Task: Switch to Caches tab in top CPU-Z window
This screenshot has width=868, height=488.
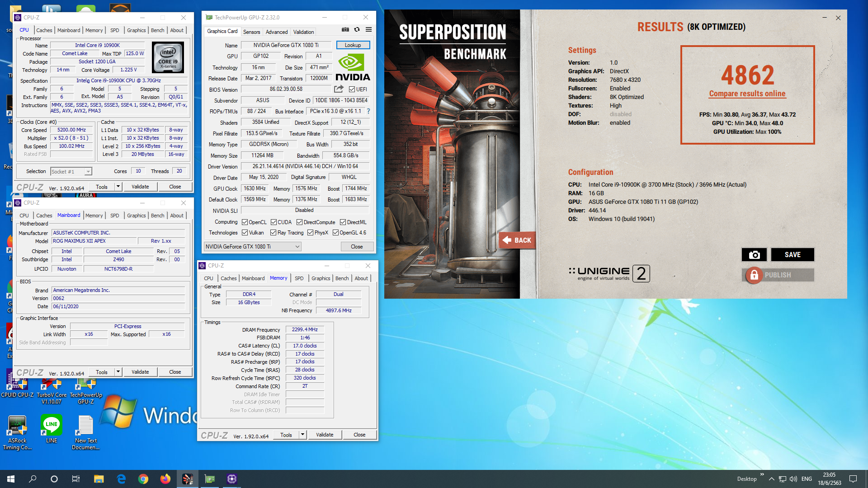Action: coord(44,30)
